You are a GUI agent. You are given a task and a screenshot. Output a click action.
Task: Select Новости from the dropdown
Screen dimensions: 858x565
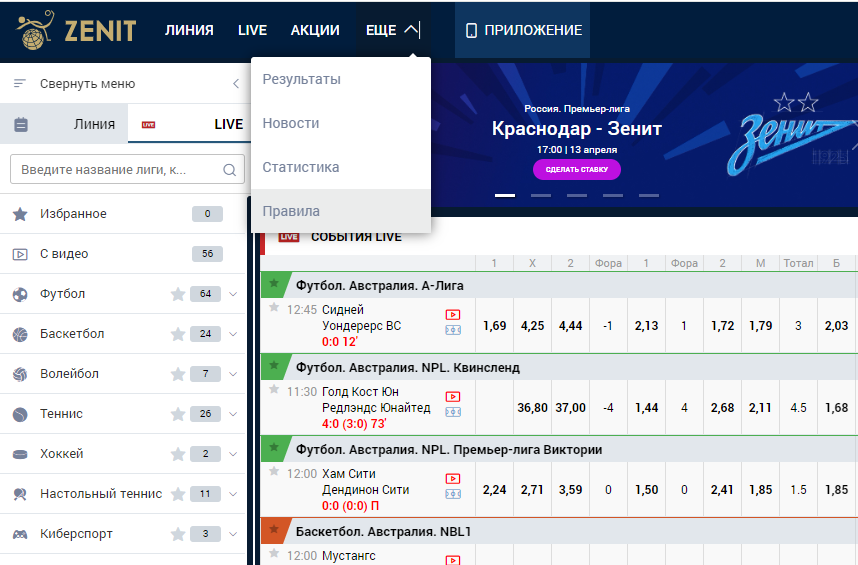click(341, 124)
